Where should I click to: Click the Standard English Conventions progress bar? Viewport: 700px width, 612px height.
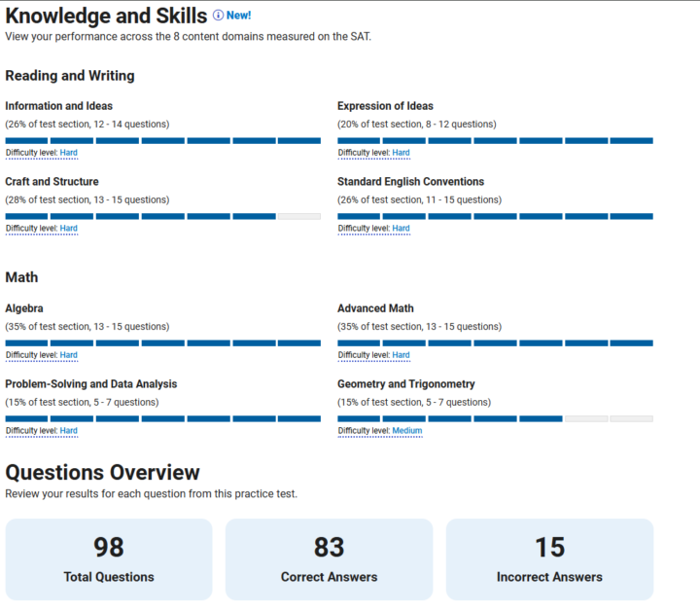point(495,216)
